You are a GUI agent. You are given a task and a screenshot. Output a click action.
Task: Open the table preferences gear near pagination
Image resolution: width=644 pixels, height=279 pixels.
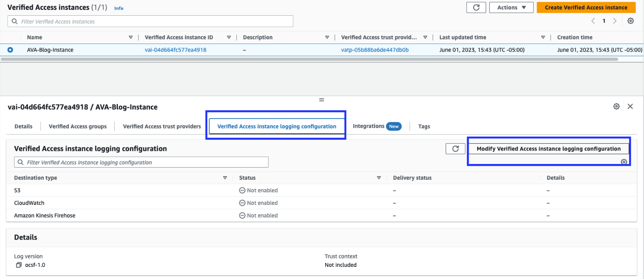pos(630,21)
